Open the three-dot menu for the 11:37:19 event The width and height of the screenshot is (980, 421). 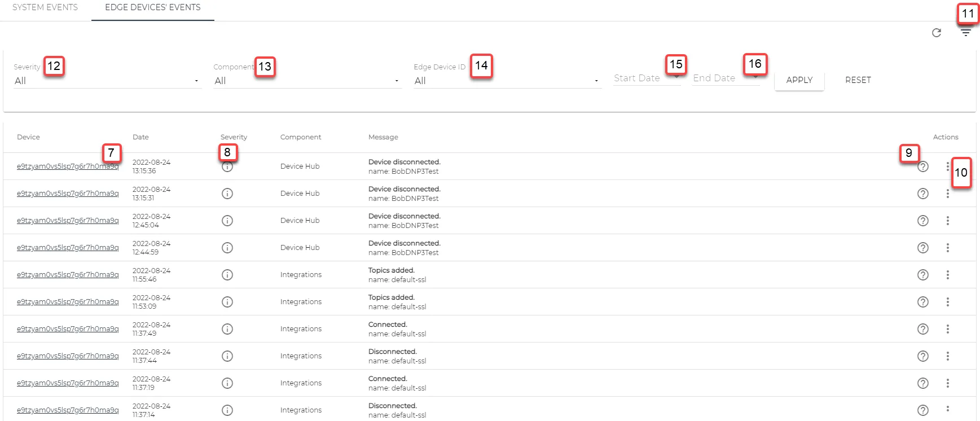pyautogui.click(x=948, y=383)
